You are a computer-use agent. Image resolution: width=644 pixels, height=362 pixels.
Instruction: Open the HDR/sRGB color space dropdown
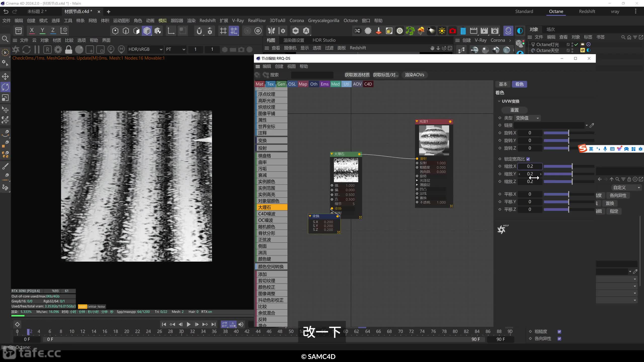click(145, 49)
